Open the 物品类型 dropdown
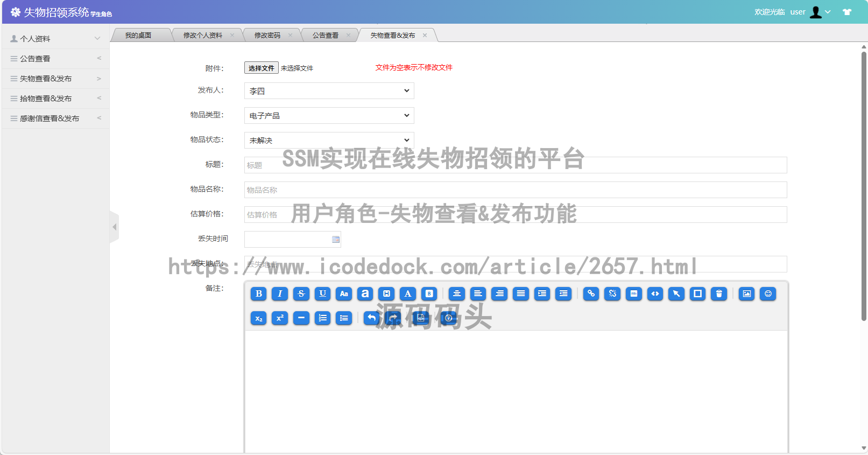 [329, 116]
